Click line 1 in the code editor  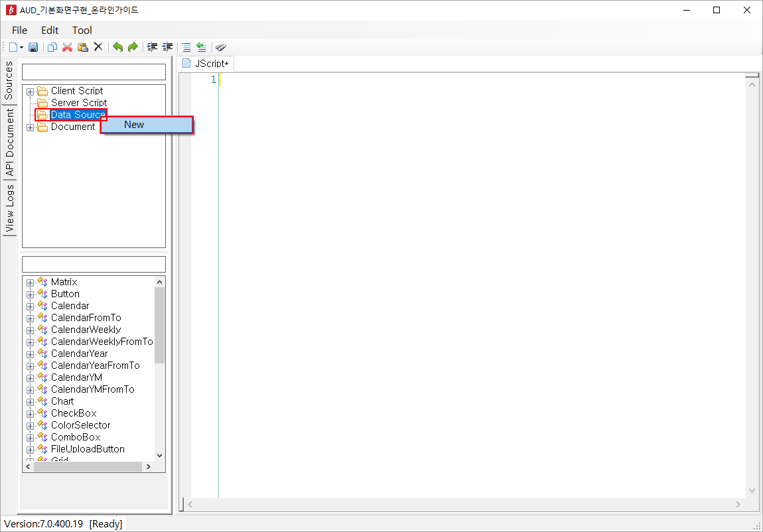(482, 80)
